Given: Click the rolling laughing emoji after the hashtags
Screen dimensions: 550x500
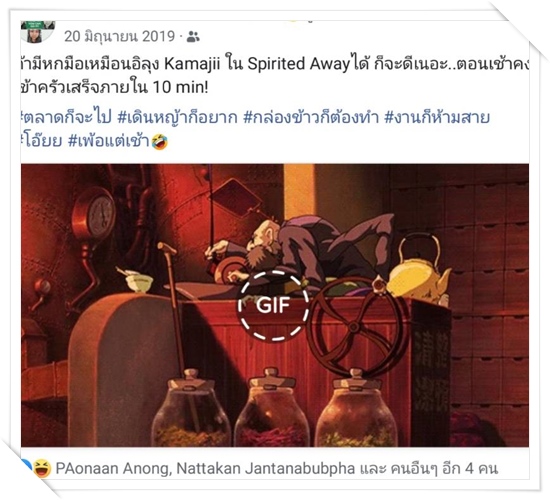Looking at the screenshot, I should 160,142.
